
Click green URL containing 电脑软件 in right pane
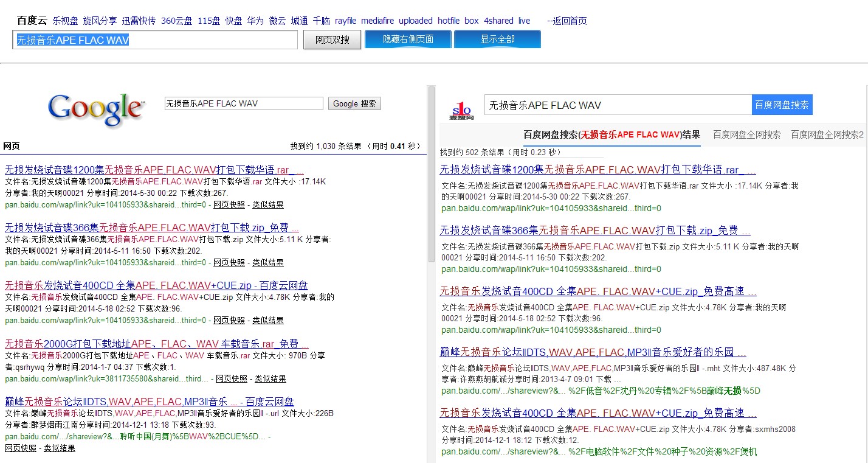tap(599, 451)
